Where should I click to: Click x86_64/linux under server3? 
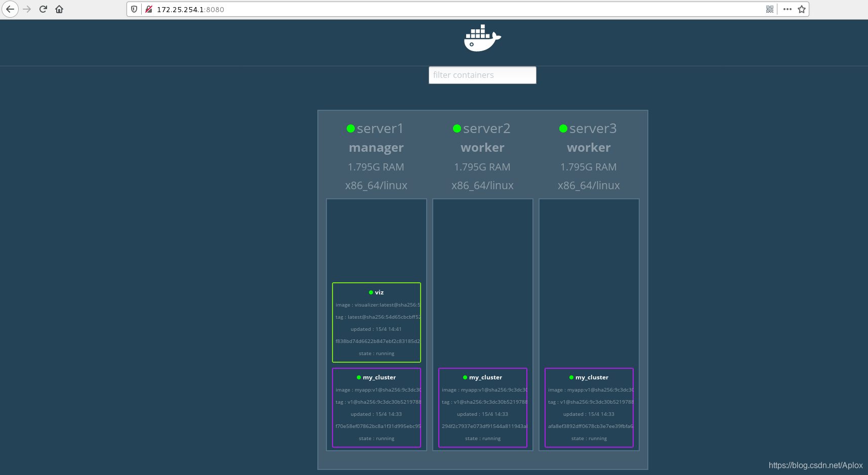tap(589, 186)
